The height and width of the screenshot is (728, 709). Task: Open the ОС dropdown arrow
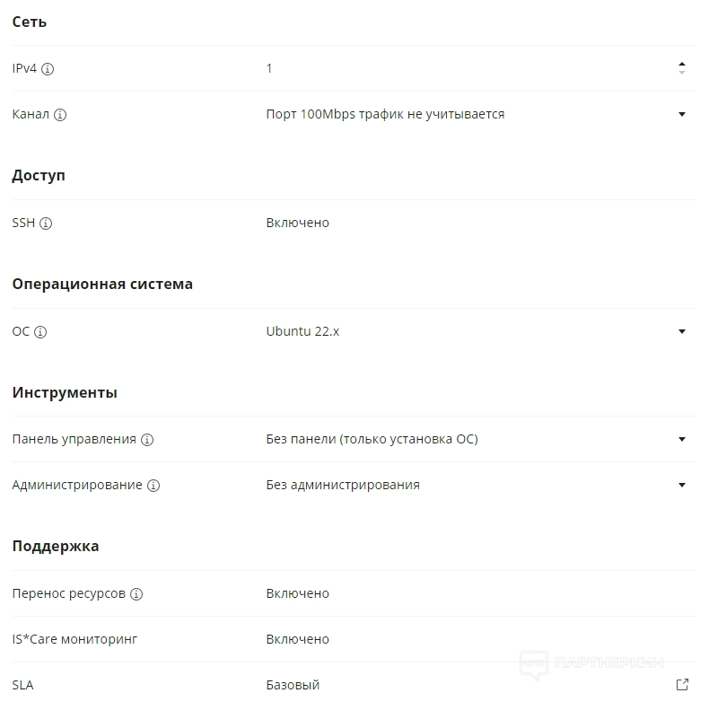(682, 332)
